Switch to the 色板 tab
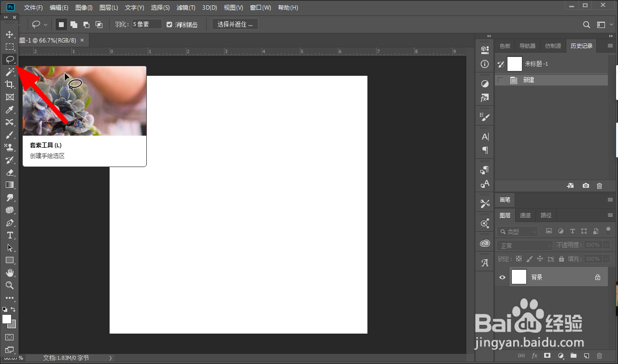Viewport: 618px width, 364px height. (505, 46)
